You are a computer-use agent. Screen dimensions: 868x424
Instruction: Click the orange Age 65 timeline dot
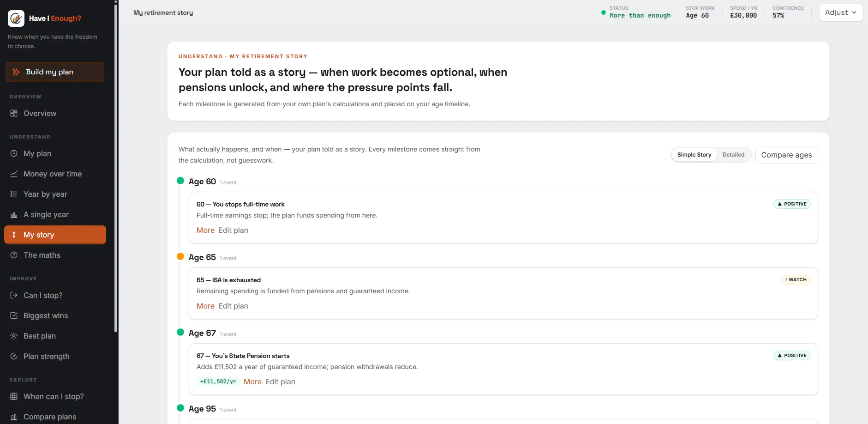[x=180, y=256]
